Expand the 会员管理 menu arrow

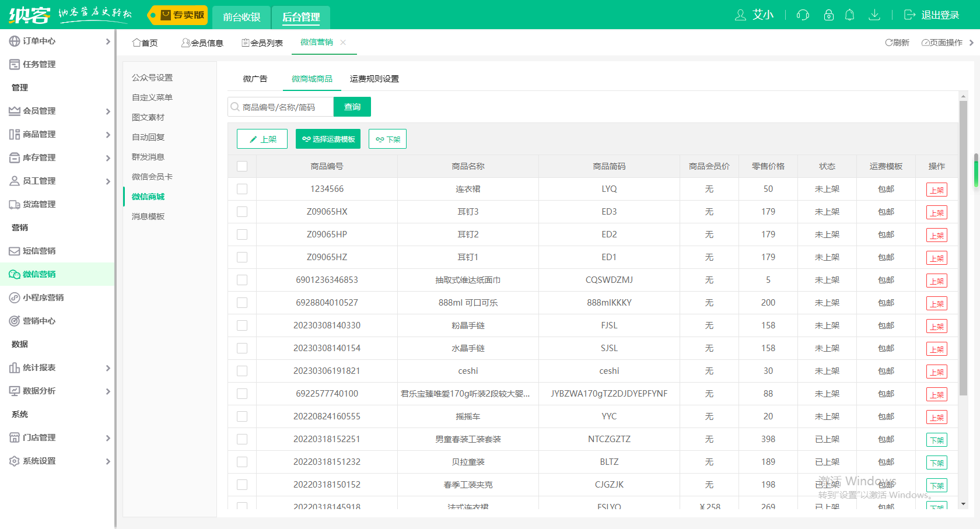point(108,111)
